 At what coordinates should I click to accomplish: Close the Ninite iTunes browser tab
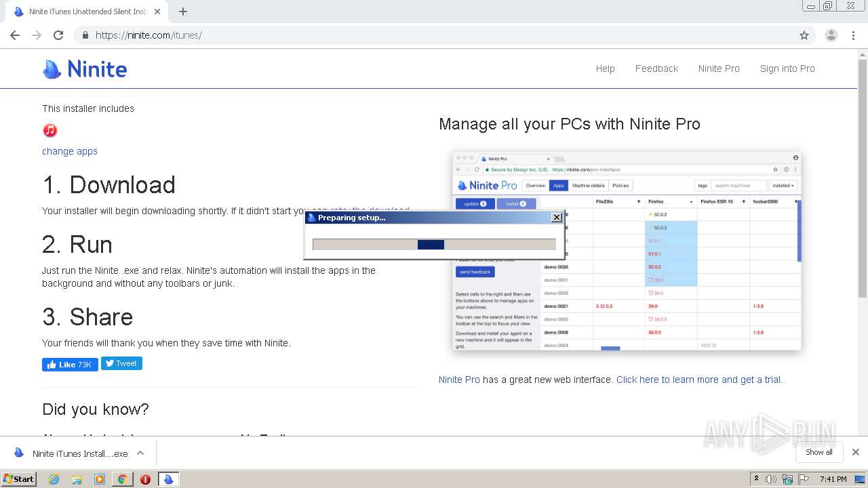click(x=157, y=12)
